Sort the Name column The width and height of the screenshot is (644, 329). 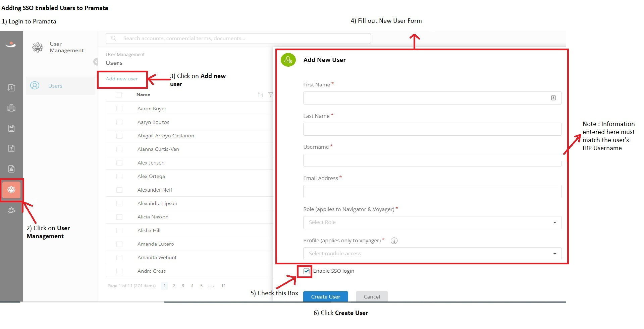pos(260,95)
